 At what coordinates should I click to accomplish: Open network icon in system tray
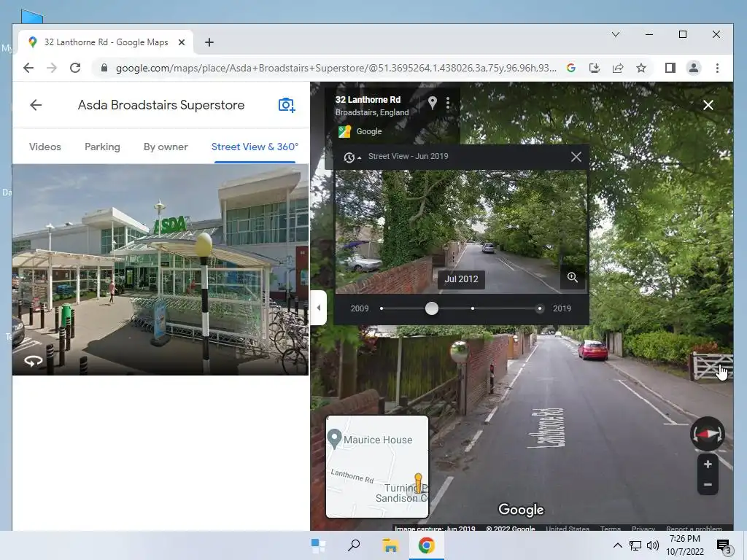(x=635, y=545)
